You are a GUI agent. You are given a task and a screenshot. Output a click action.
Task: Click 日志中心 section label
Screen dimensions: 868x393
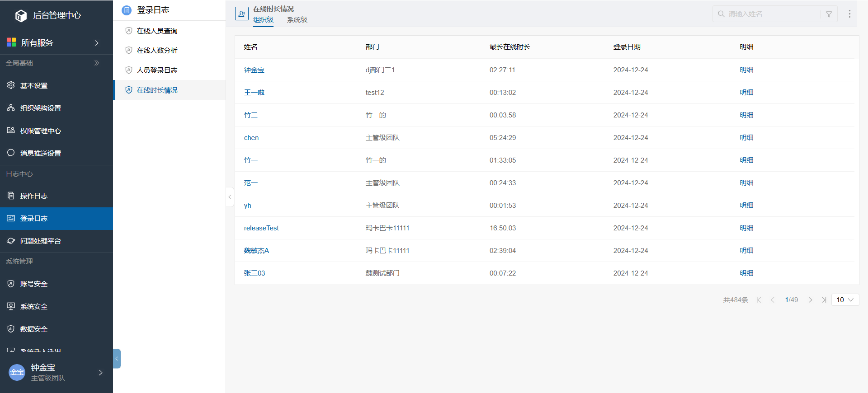coord(19,174)
